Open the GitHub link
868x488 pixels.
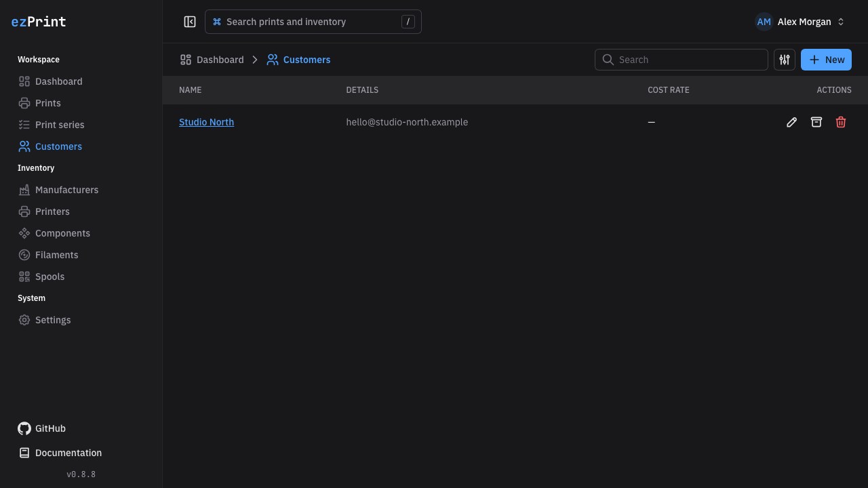pyautogui.click(x=42, y=428)
